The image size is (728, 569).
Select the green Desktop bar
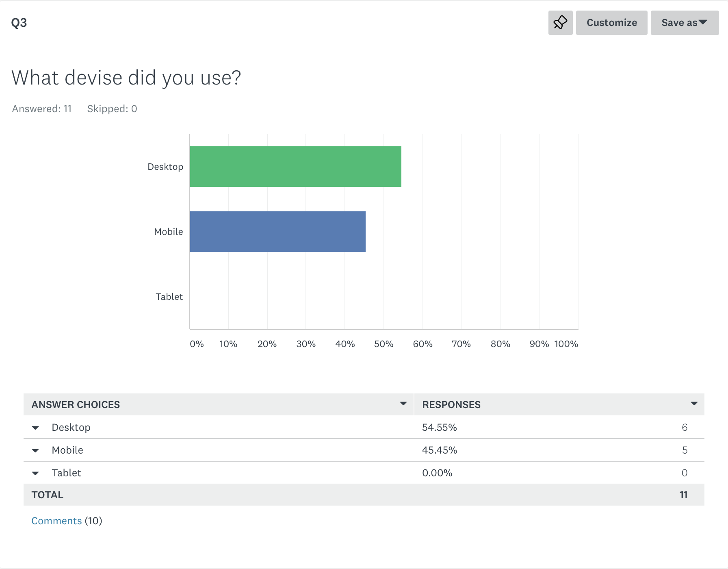(x=296, y=167)
